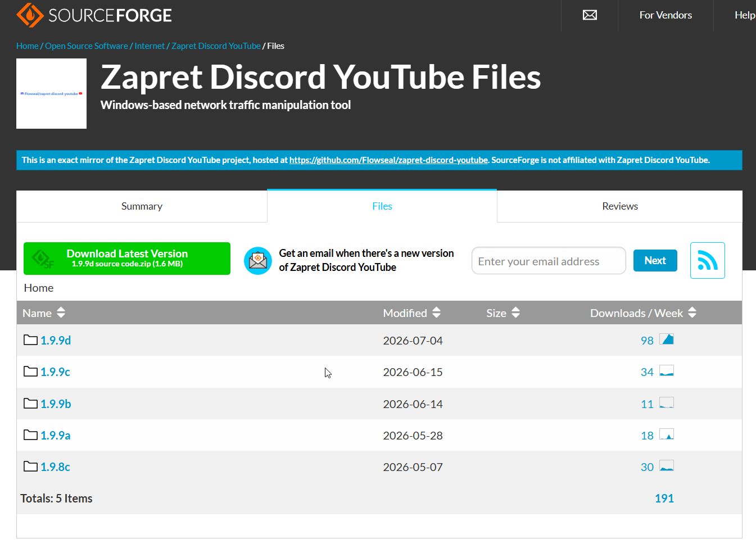Open the Help menu item
The height and width of the screenshot is (557, 756).
click(x=745, y=15)
